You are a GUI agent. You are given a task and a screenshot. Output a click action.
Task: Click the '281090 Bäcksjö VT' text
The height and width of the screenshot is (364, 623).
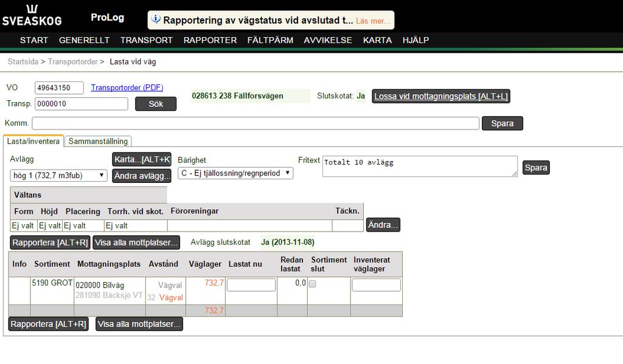(x=109, y=295)
